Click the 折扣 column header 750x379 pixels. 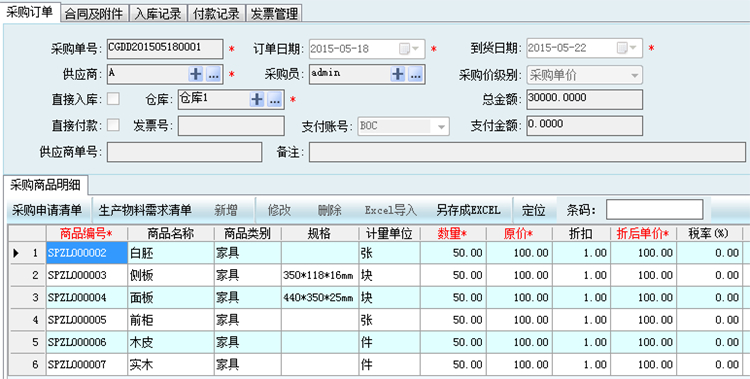pos(581,234)
